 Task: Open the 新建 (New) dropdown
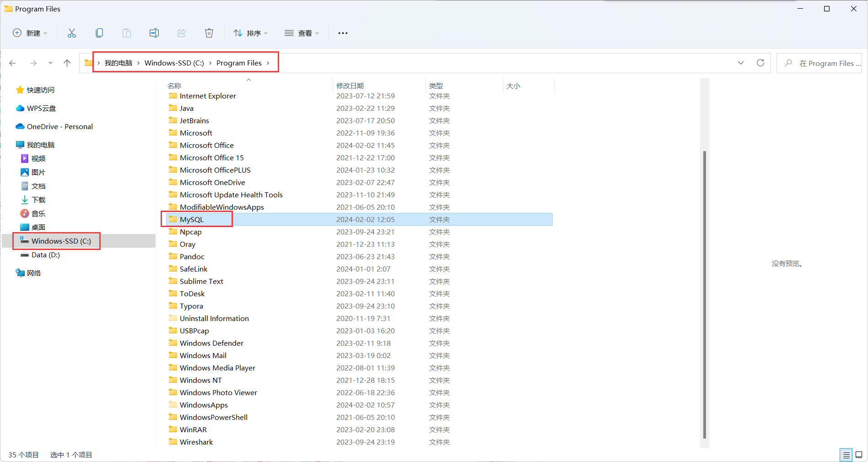pos(30,33)
